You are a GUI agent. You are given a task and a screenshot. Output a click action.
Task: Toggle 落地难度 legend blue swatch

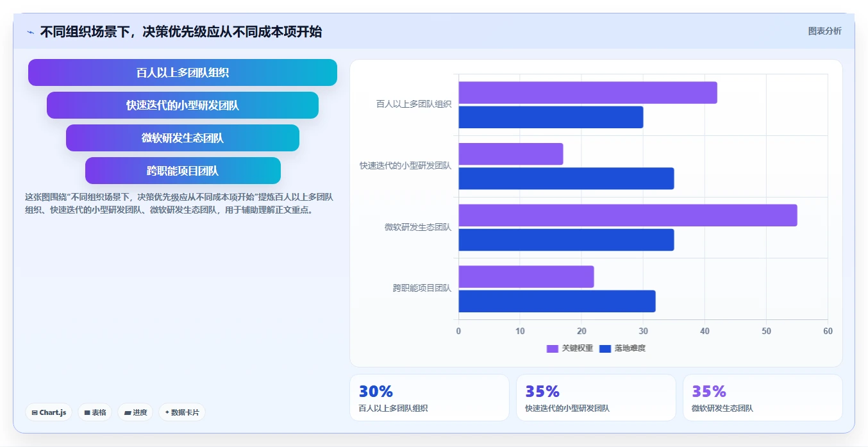(605, 348)
